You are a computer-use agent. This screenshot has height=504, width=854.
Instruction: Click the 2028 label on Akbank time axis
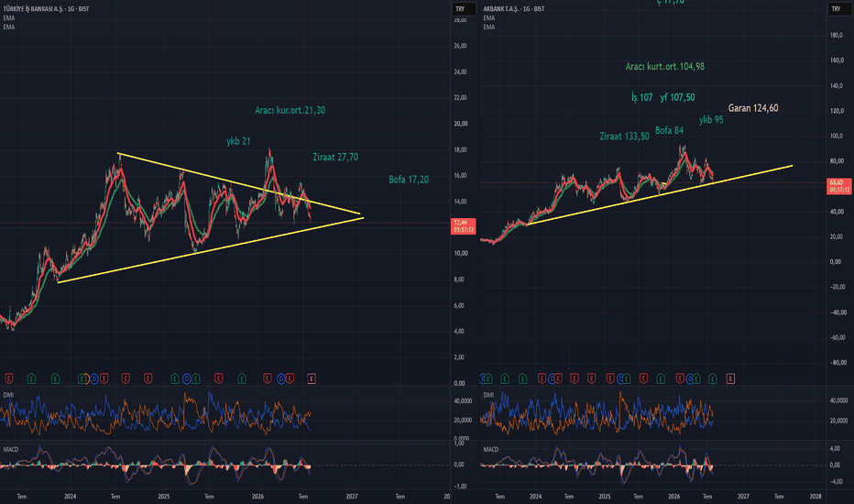(x=816, y=497)
